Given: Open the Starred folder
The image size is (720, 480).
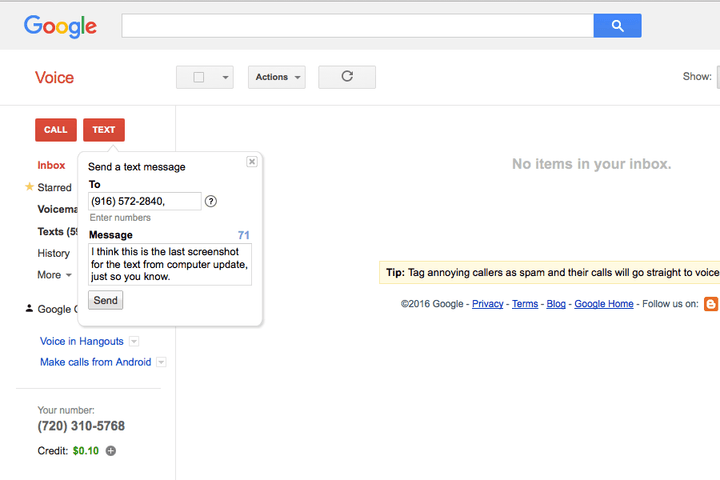Looking at the screenshot, I should tap(54, 187).
